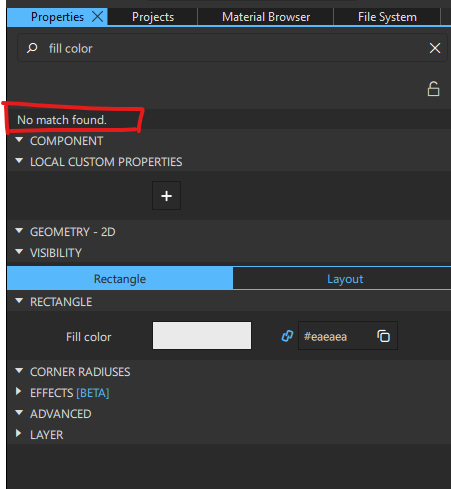The width and height of the screenshot is (451, 489).
Task: Click the search magnifier icon
Action: [x=32, y=48]
